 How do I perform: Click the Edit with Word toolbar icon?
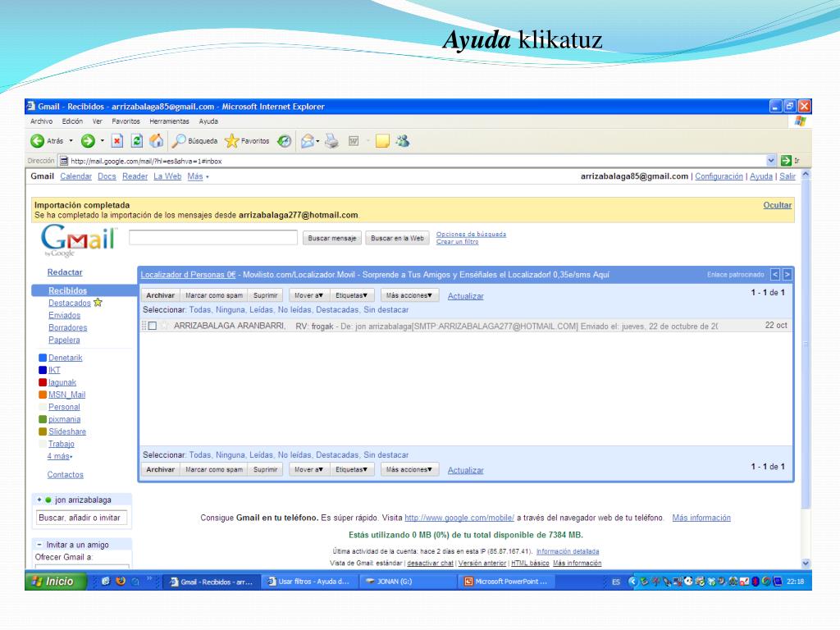pyautogui.click(x=354, y=141)
